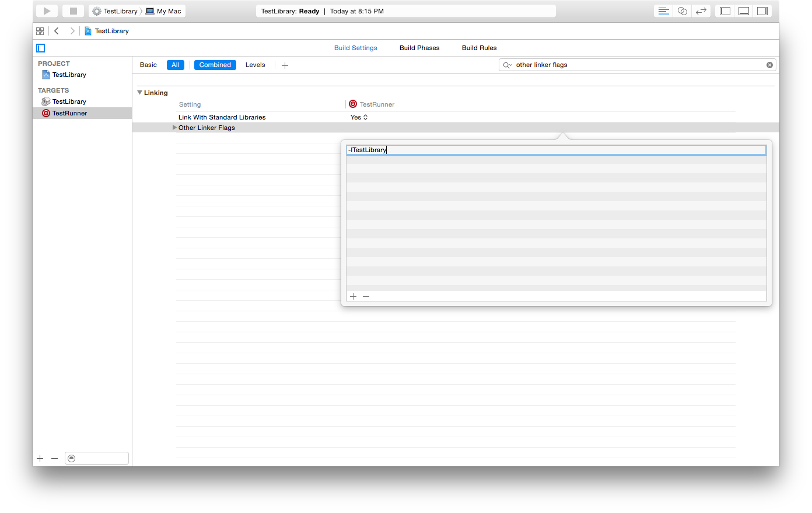Switch to the Build Rules tab

480,48
